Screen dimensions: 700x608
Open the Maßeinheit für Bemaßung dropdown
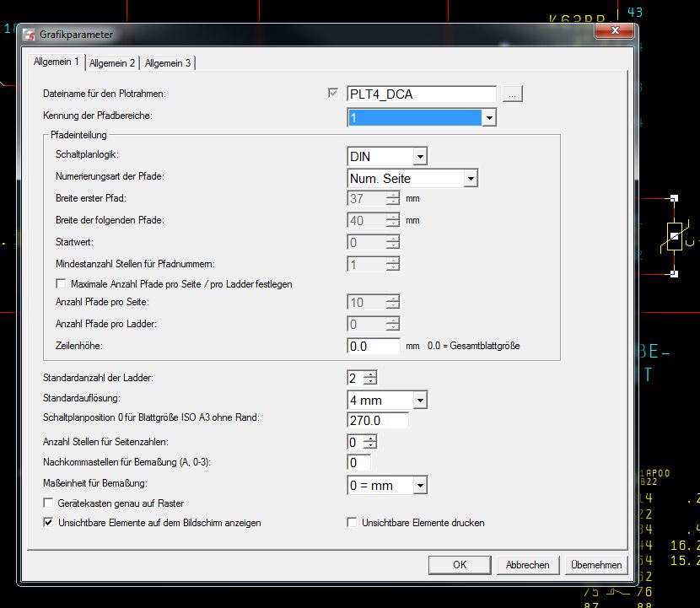[420, 485]
